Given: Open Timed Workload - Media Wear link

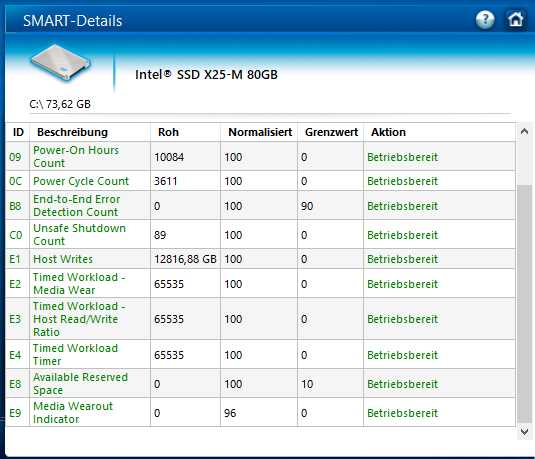Looking at the screenshot, I should tap(79, 284).
